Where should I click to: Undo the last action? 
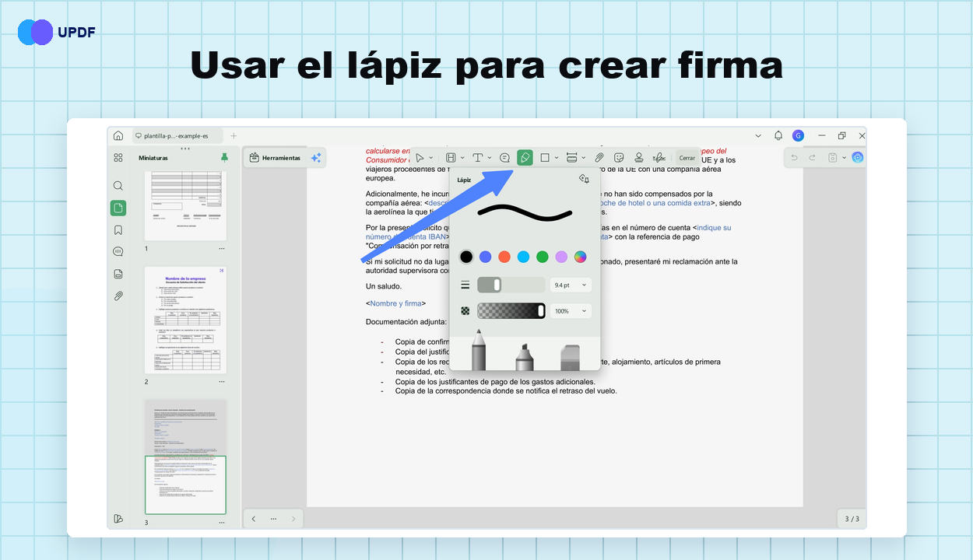click(x=794, y=158)
